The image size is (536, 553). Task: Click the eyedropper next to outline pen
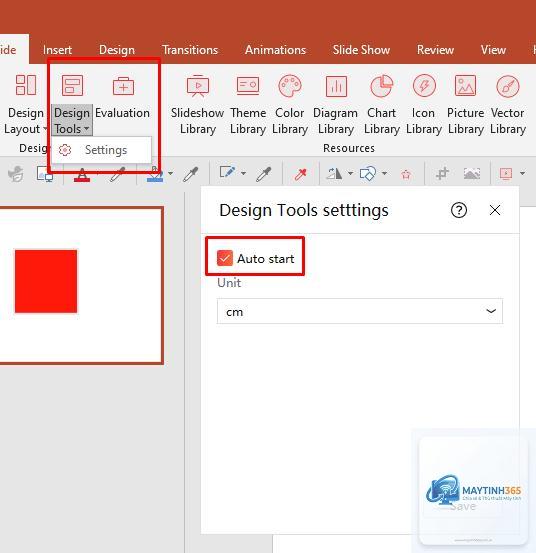coord(264,174)
